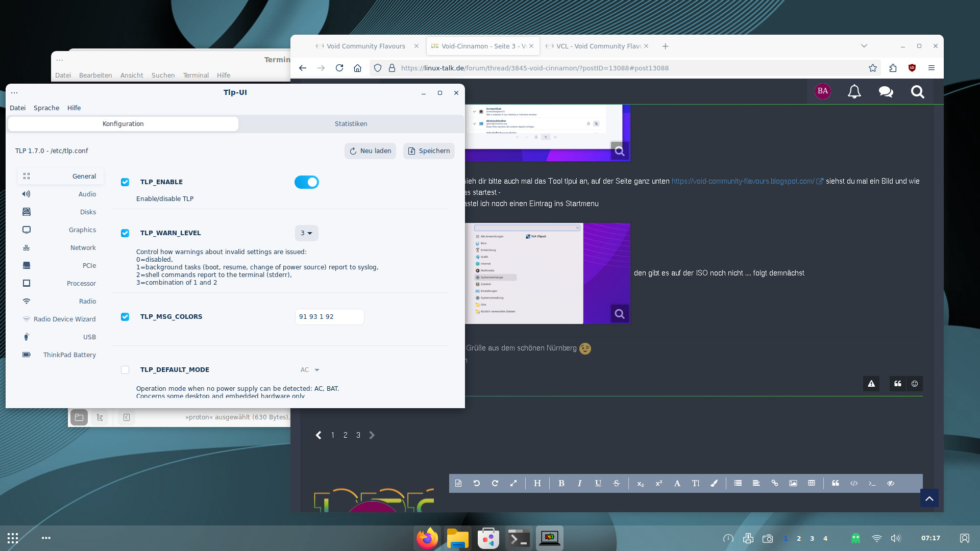Insert a link using the editor link icon
The width and height of the screenshot is (980, 551).
[x=774, y=483]
